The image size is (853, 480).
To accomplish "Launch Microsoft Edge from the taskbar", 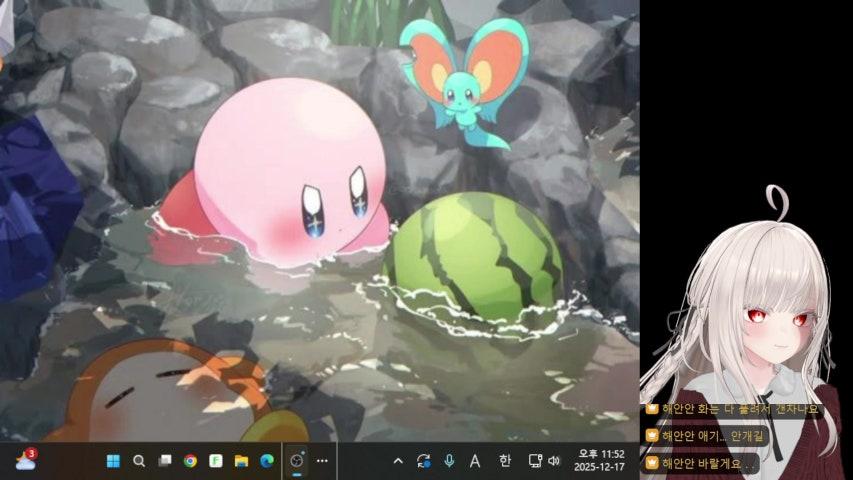I will (x=267, y=461).
